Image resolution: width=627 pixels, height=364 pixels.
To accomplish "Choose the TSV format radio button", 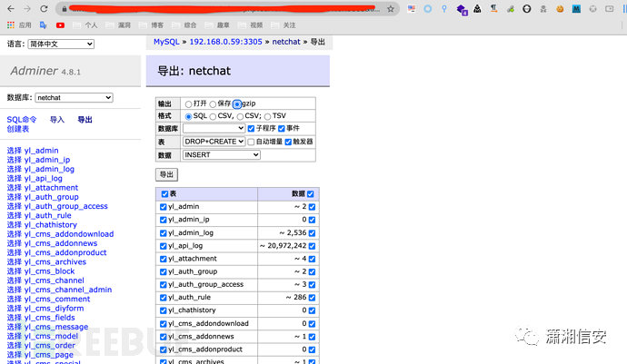I will coord(267,117).
